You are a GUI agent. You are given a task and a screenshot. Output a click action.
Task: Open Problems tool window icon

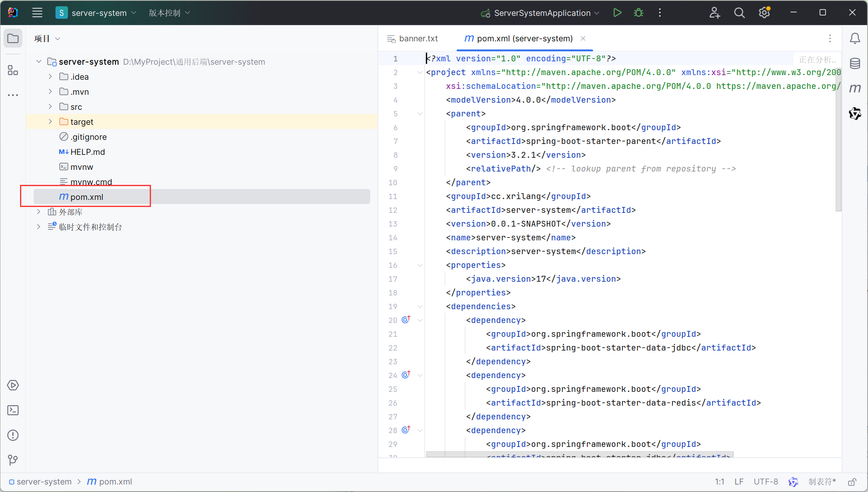coord(13,435)
